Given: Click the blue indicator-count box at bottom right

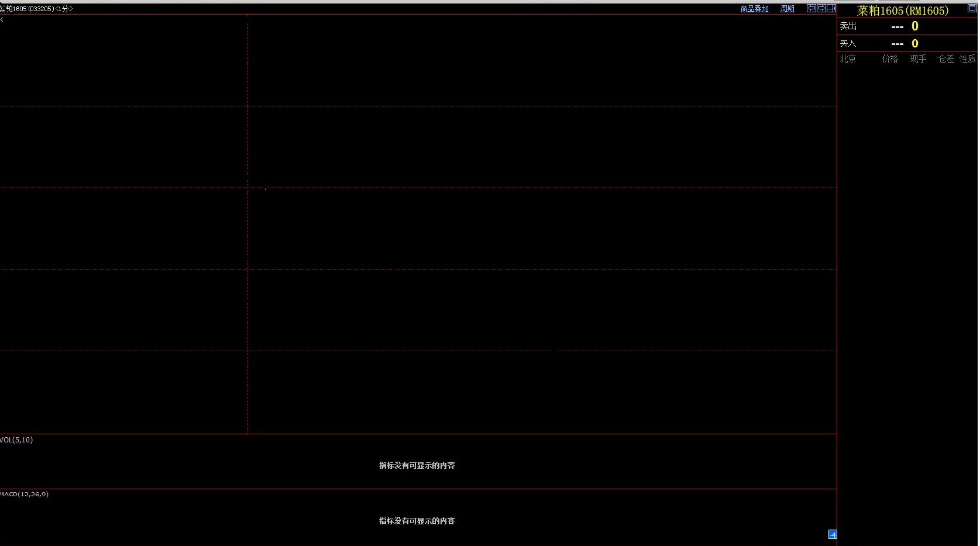Looking at the screenshot, I should [833, 534].
